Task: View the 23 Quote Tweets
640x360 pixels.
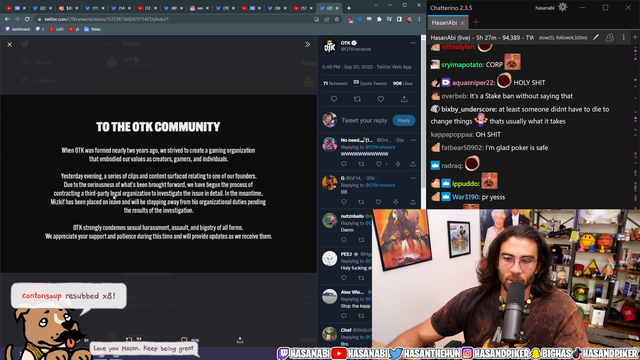Action: tap(370, 83)
